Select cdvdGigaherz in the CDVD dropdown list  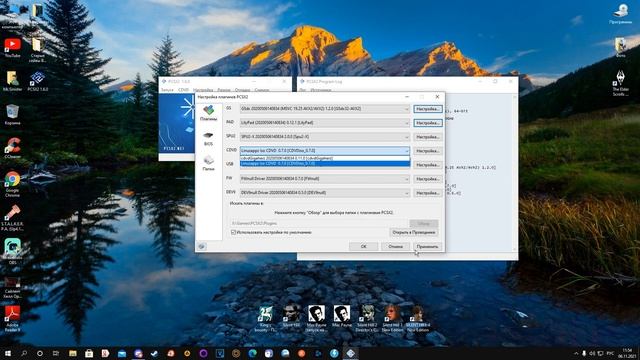324,158
